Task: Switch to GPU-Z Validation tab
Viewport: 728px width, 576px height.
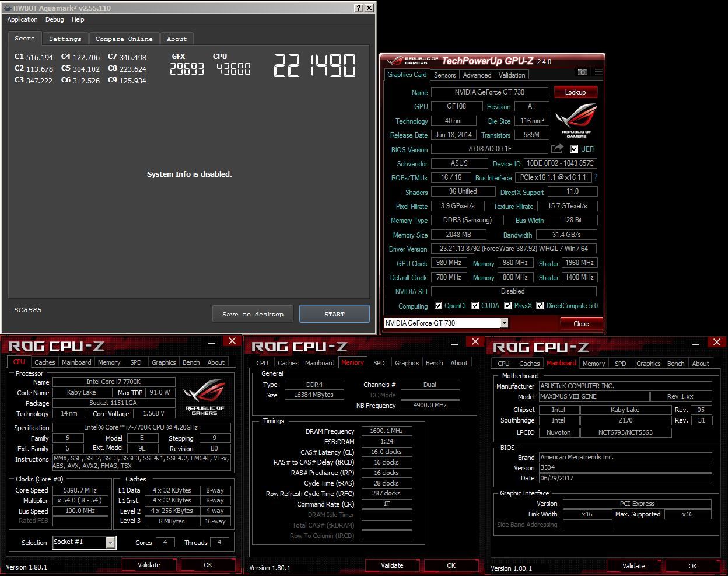Action: 512,75
